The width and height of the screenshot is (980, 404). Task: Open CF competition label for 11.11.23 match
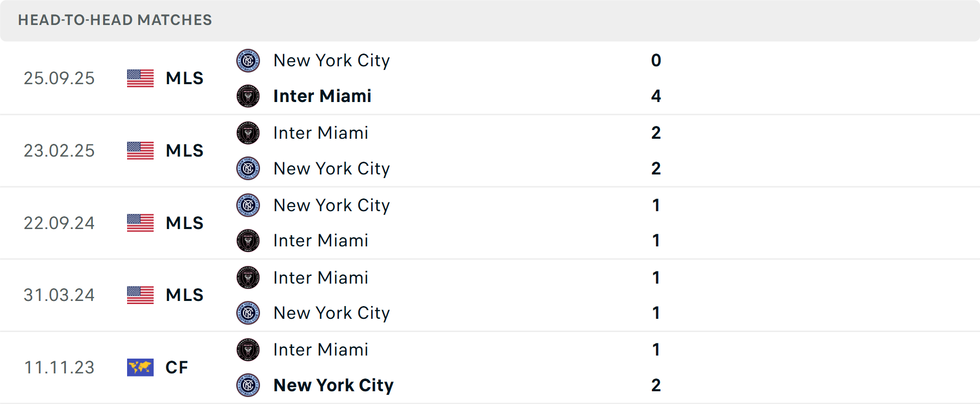click(177, 367)
